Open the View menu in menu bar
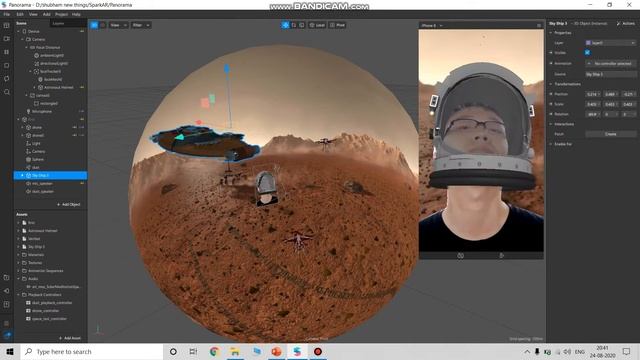The width and height of the screenshot is (640, 360). pos(33,14)
